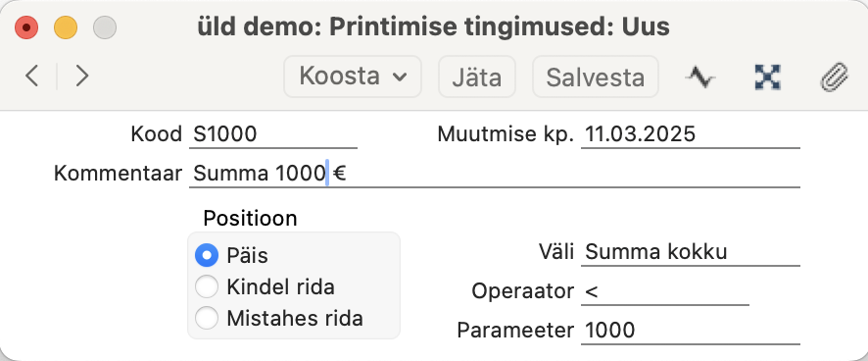Minimize the window with the yellow button

66,27
